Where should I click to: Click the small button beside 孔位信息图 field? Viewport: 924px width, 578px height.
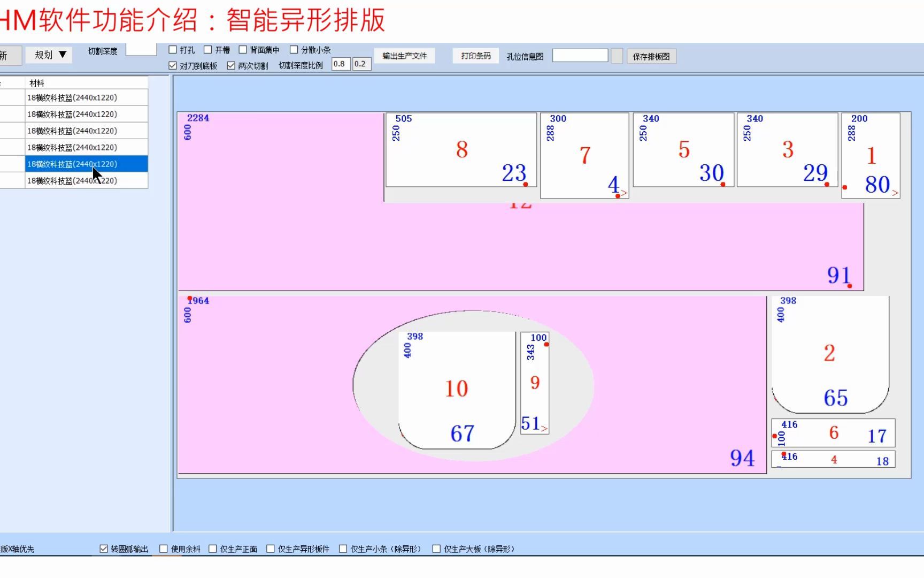pyautogui.click(x=616, y=55)
